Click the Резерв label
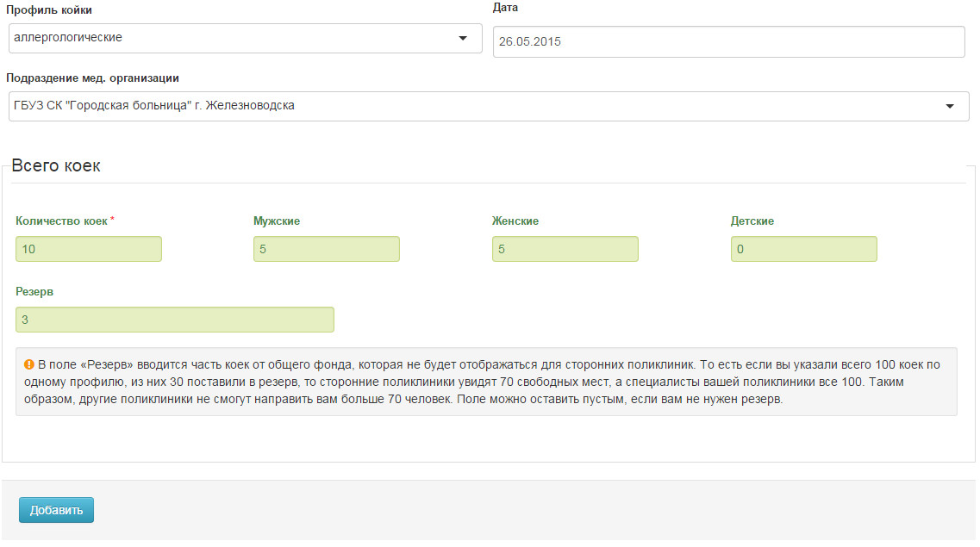The height and width of the screenshot is (547, 980). pyautogui.click(x=34, y=292)
